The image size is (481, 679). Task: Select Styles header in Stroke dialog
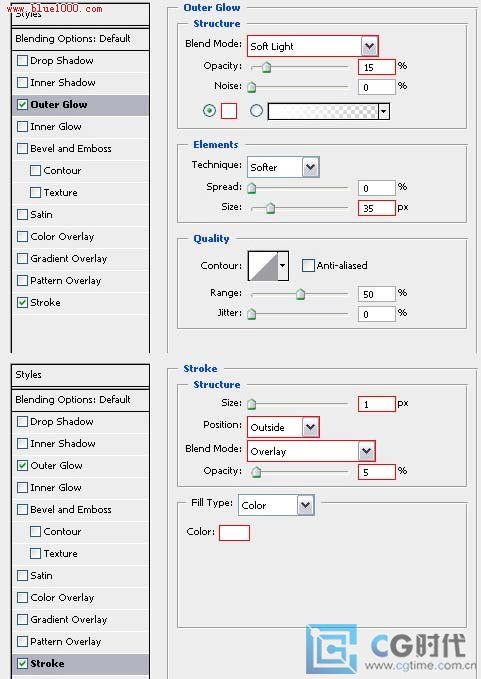pos(81,375)
